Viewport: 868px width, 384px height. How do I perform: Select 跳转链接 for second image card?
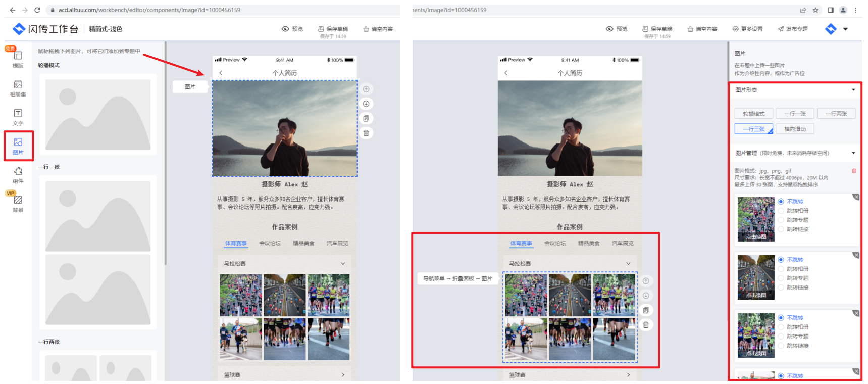pyautogui.click(x=793, y=287)
